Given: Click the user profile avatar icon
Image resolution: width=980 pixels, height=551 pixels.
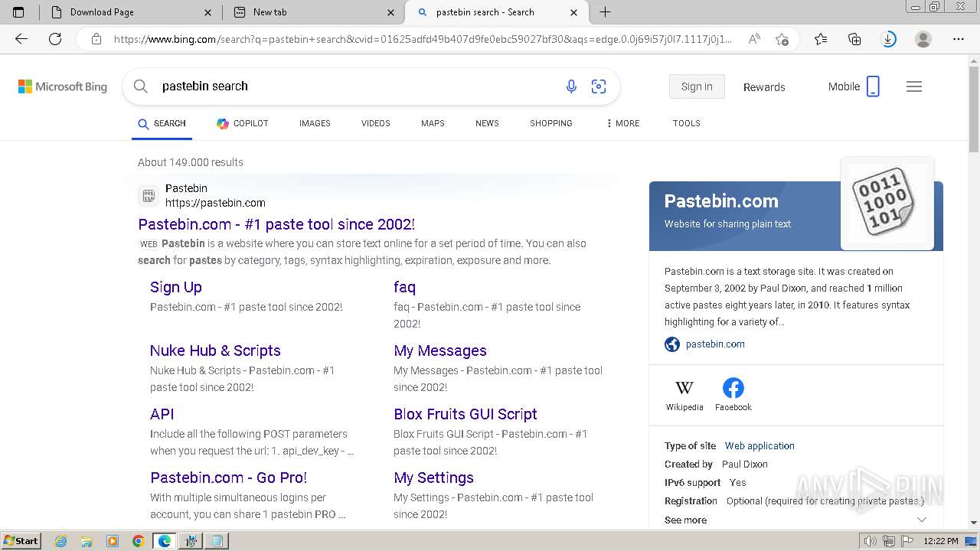Looking at the screenshot, I should pos(923,39).
